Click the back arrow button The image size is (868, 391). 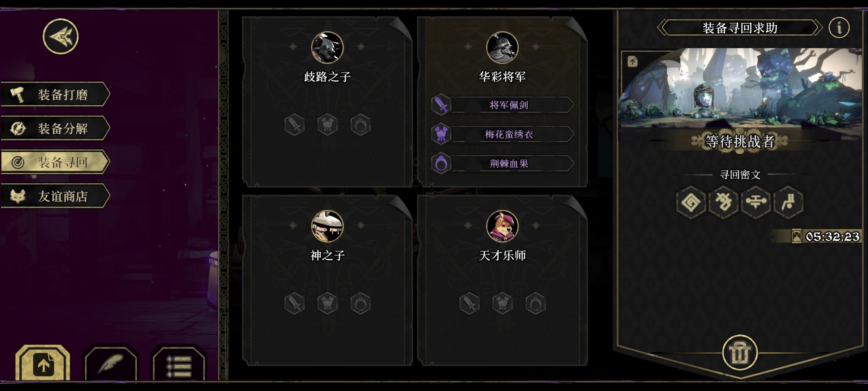pos(61,36)
